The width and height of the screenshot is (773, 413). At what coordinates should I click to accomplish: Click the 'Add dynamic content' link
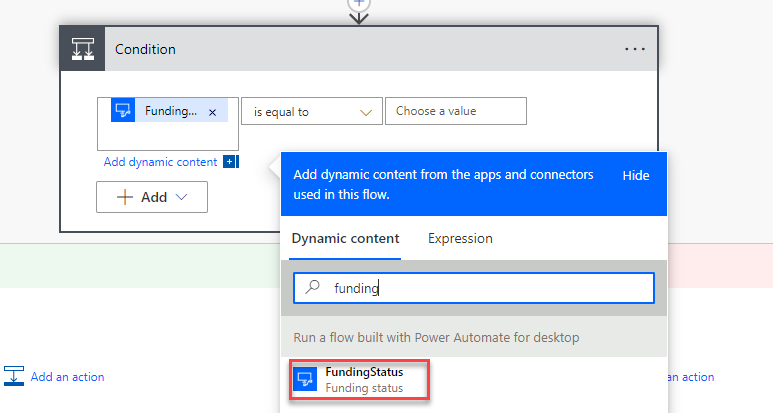(x=160, y=162)
